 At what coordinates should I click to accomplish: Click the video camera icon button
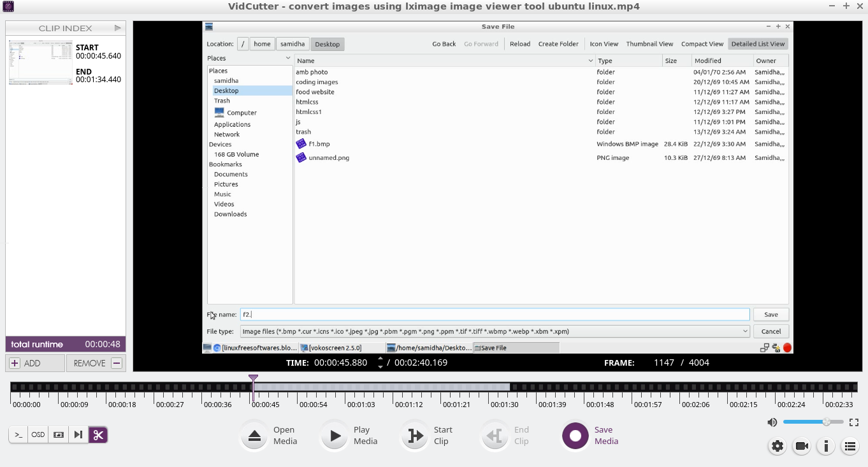[x=802, y=446]
